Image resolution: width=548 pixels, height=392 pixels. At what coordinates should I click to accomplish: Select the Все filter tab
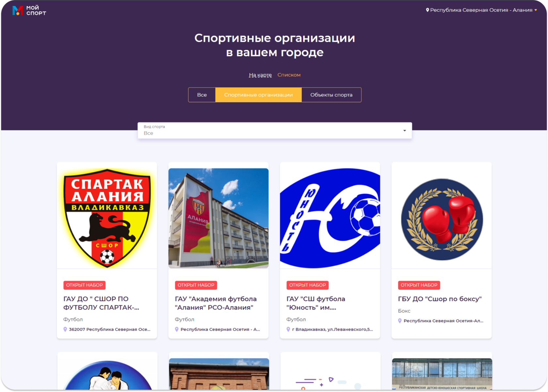(202, 95)
